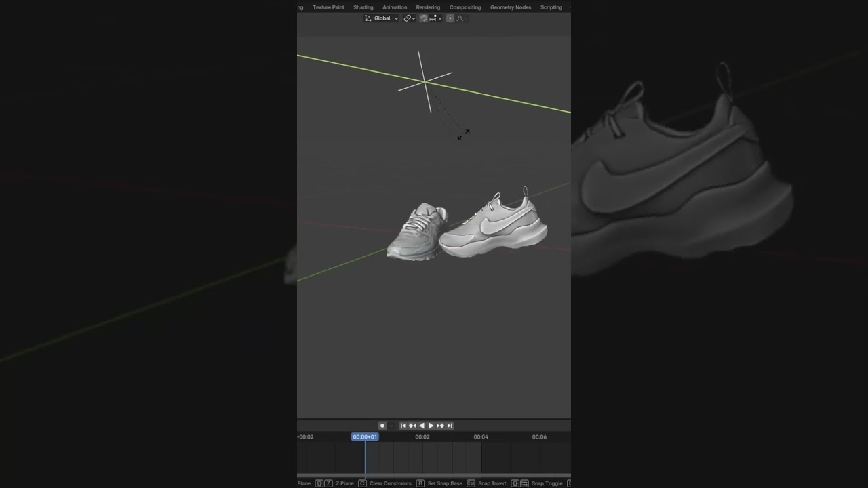Click the 00:04 mark on the timeline
The height and width of the screenshot is (488, 868).
[481, 437]
